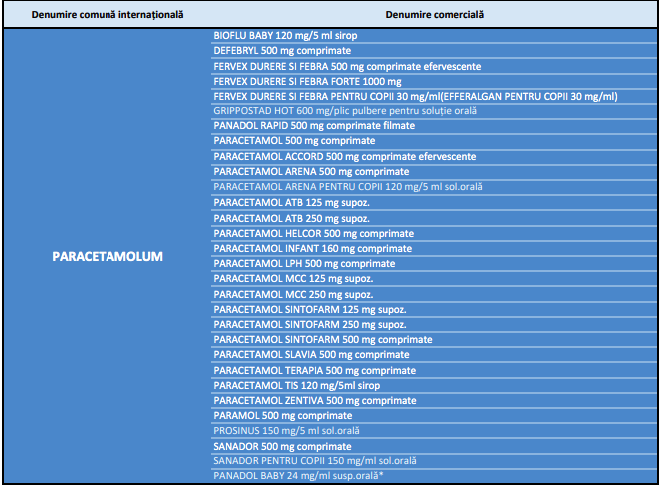663x487 pixels.
Task: Select PARACETAMOL ARENA PENTRU COPII sol.orală row
Action: coord(434,187)
